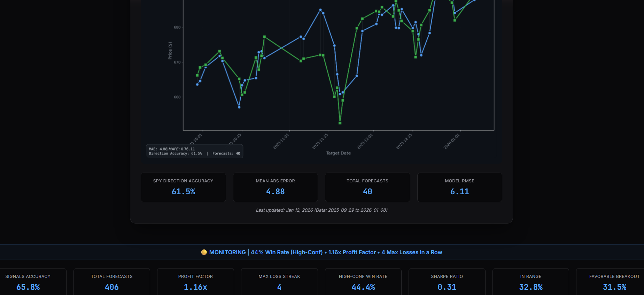Open the SPY Direction Accuracy card
This screenshot has height=295, width=644.
tap(183, 187)
